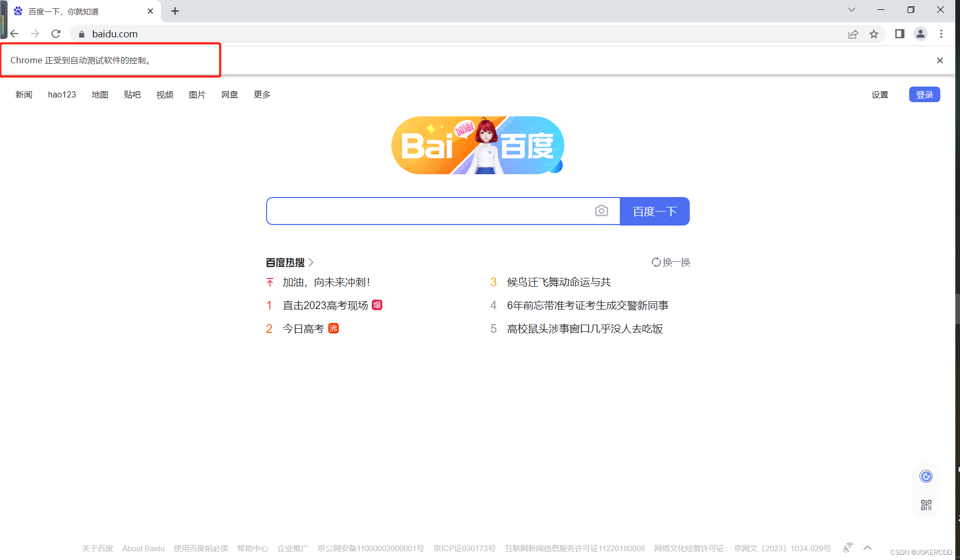Go back using the browser back arrow
Screen dimensions: 960x560
click(15, 34)
